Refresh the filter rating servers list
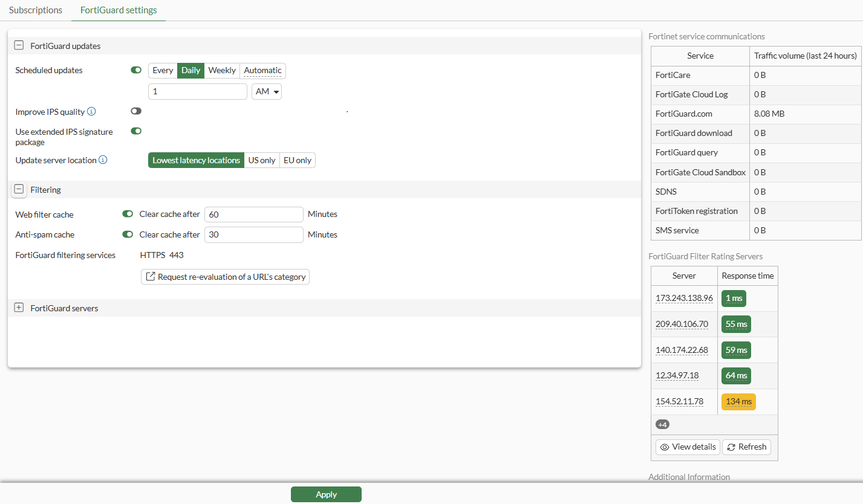863x504 pixels. (746, 447)
